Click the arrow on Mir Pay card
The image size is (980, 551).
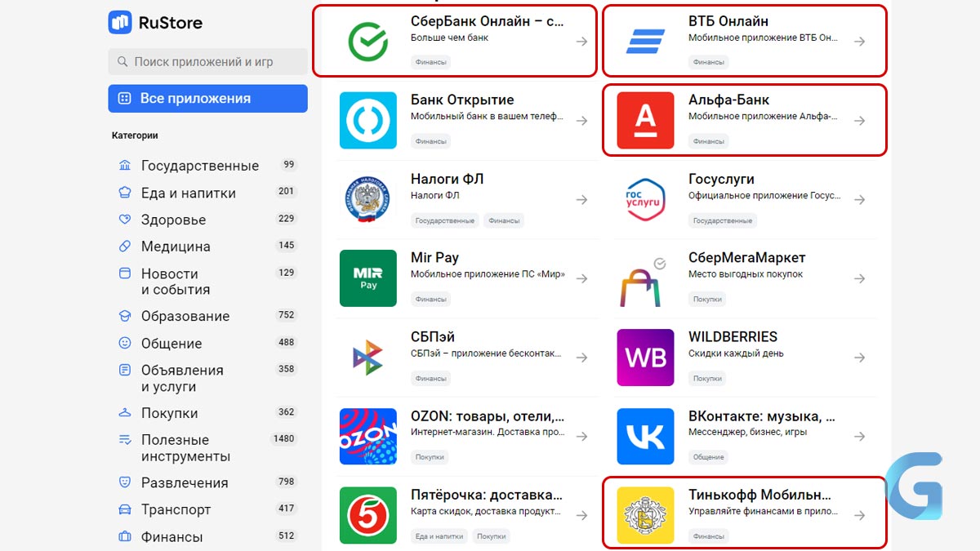click(x=581, y=278)
